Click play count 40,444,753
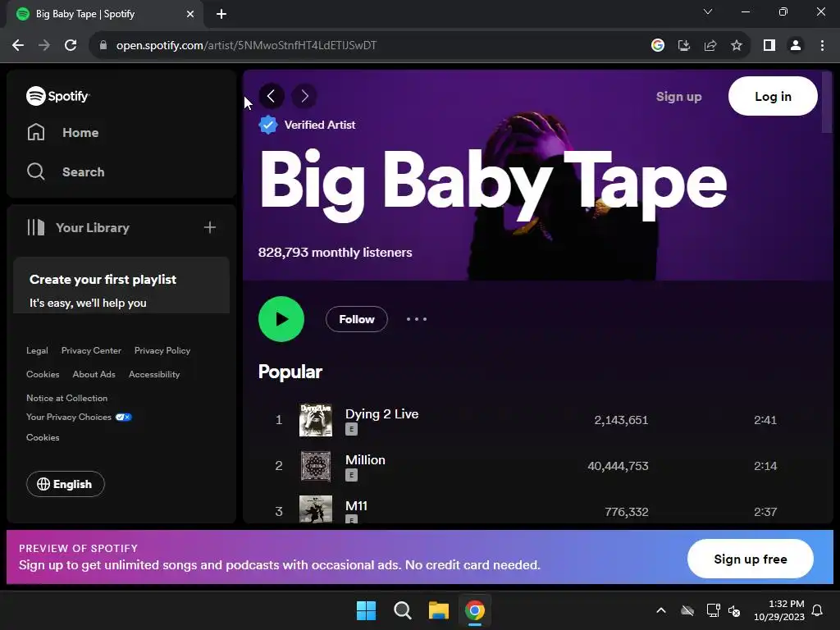The height and width of the screenshot is (630, 840). [618, 466]
